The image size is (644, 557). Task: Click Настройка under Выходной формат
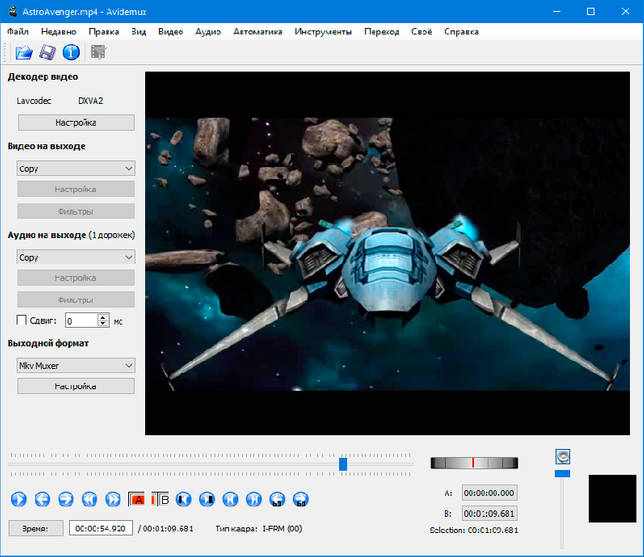point(76,386)
